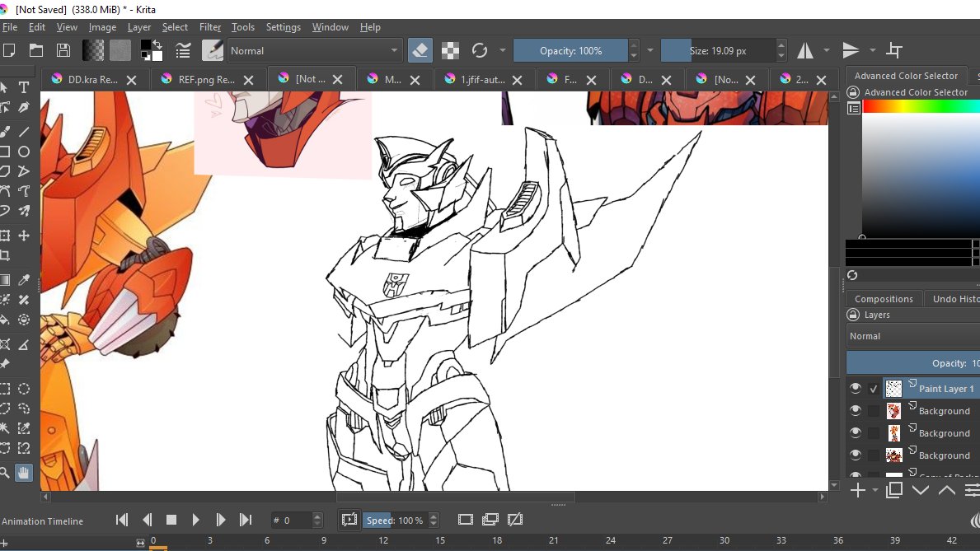The width and height of the screenshot is (980, 551).
Task: Open the fill patterns chooser
Action: tap(120, 50)
